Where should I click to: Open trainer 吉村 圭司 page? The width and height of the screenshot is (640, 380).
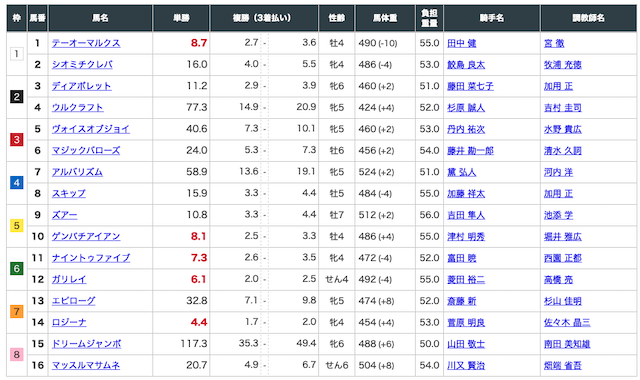pyautogui.click(x=563, y=108)
